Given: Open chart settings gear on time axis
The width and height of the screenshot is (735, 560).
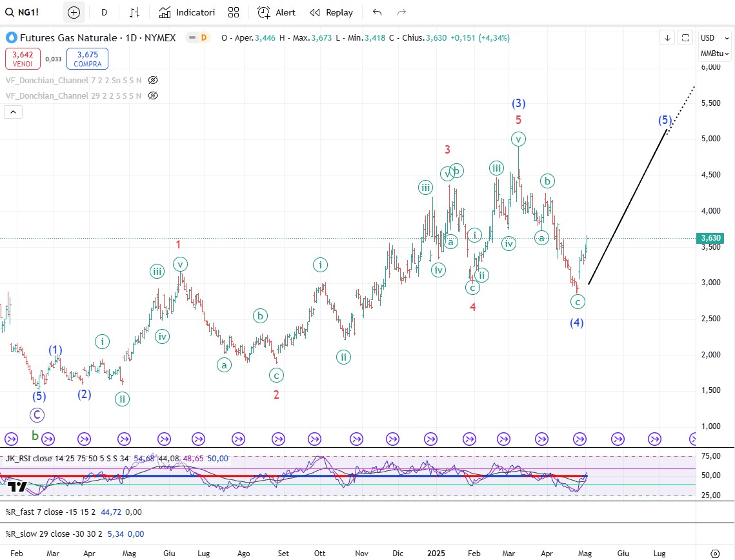Looking at the screenshot, I should tap(715, 554).
